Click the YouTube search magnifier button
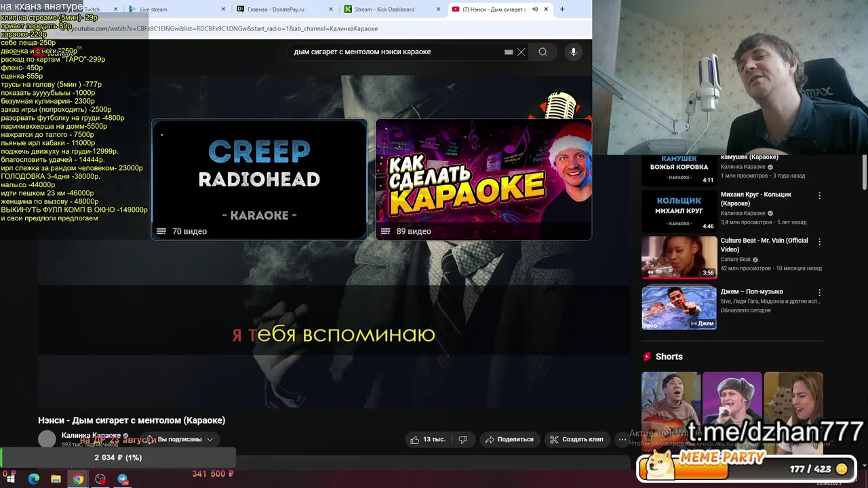This screenshot has height=488, width=868. [x=542, y=52]
